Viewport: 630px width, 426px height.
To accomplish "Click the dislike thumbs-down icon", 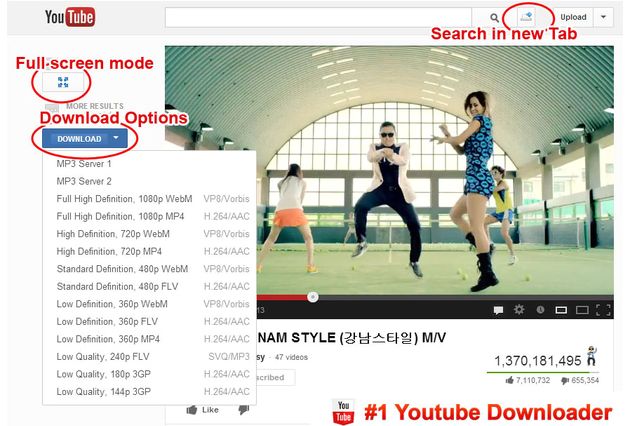I will tap(244, 410).
